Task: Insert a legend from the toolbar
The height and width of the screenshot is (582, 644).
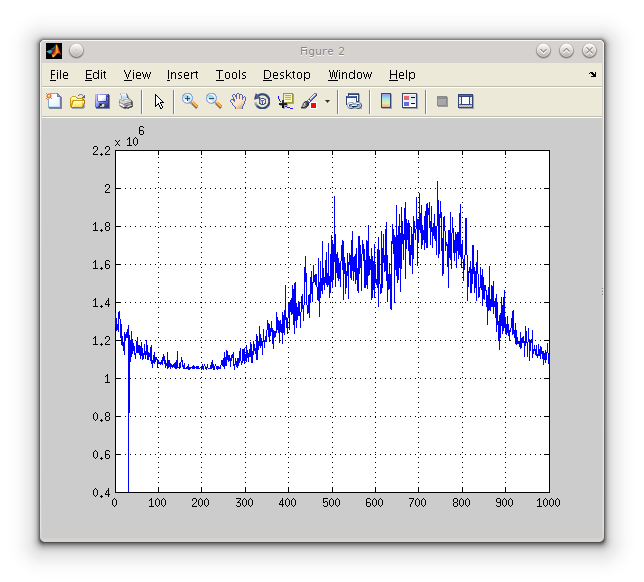Action: point(409,101)
